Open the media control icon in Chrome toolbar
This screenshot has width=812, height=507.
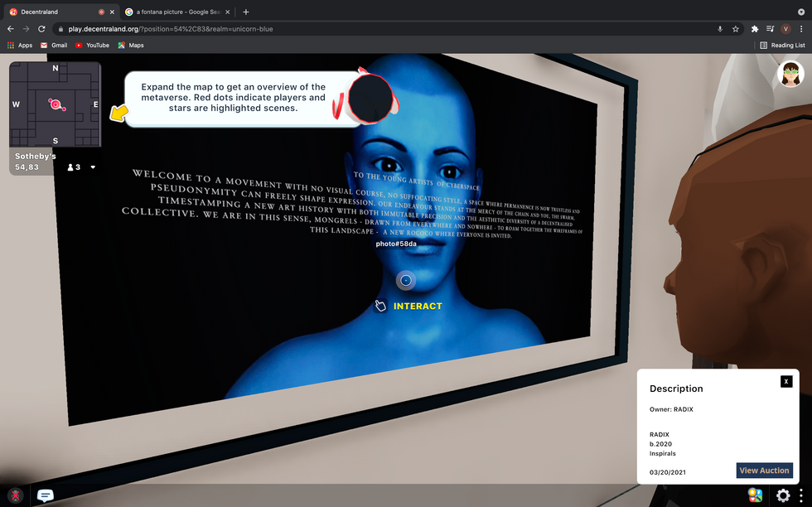(770, 29)
